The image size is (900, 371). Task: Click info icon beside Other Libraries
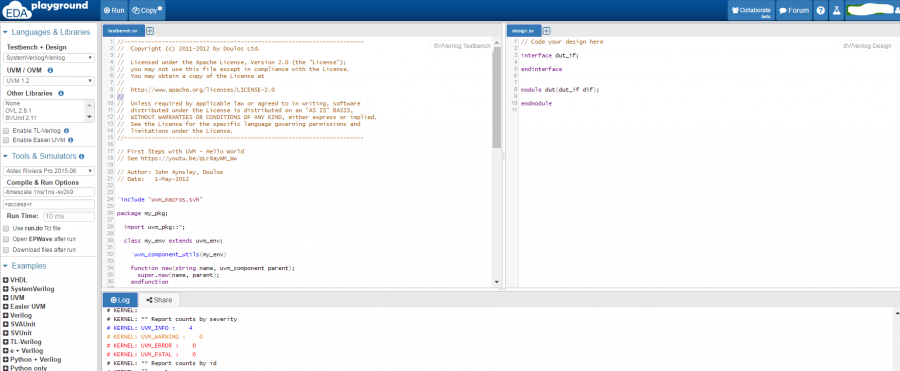(61, 93)
